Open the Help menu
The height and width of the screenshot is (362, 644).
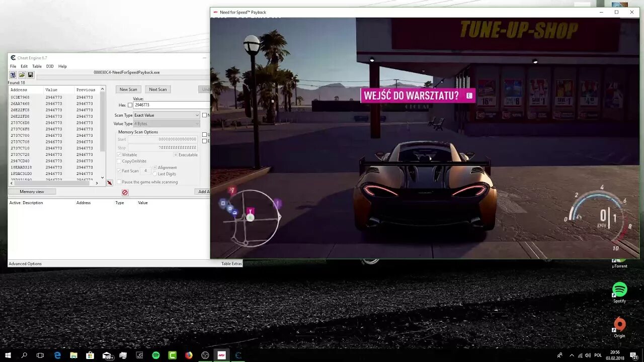[62, 66]
